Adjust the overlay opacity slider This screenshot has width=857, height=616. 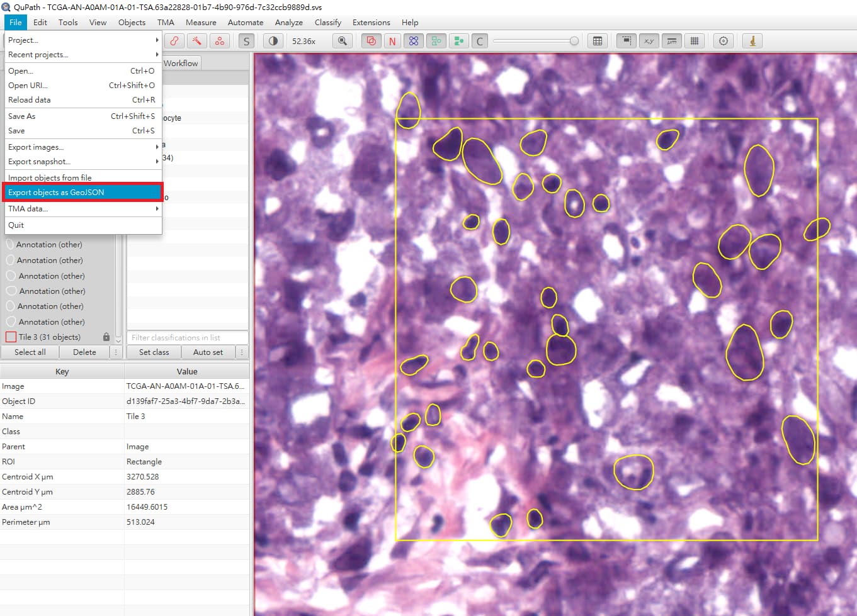tap(536, 40)
